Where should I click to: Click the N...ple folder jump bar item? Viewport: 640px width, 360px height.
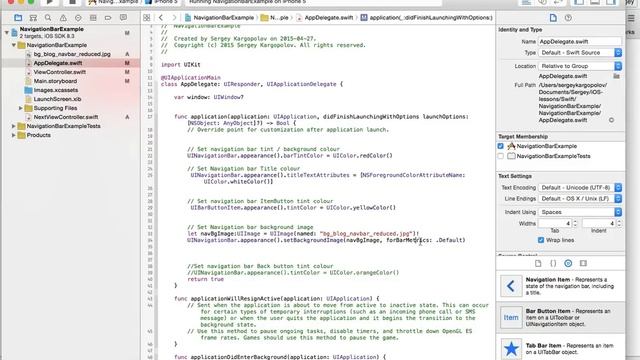coord(275,18)
